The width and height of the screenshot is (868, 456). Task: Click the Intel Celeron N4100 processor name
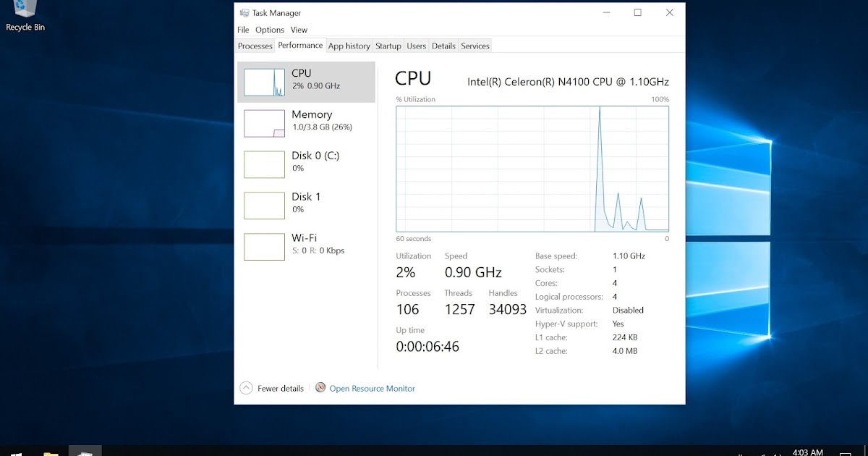click(x=568, y=82)
